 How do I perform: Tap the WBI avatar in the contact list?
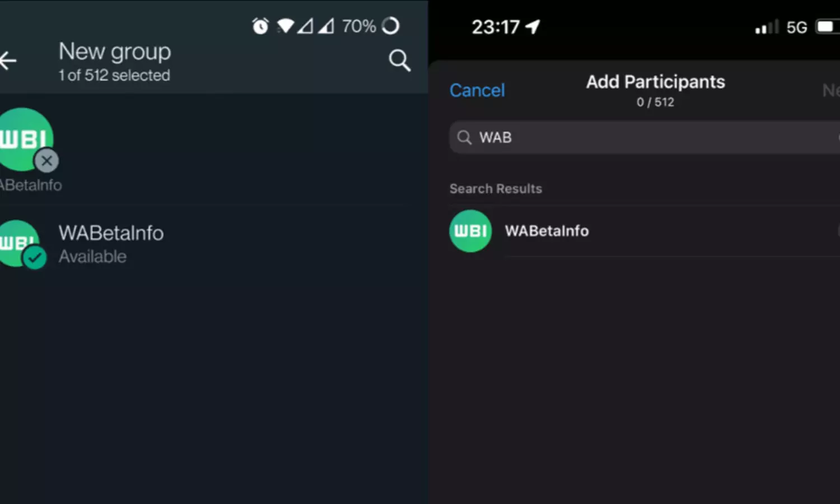(x=19, y=243)
